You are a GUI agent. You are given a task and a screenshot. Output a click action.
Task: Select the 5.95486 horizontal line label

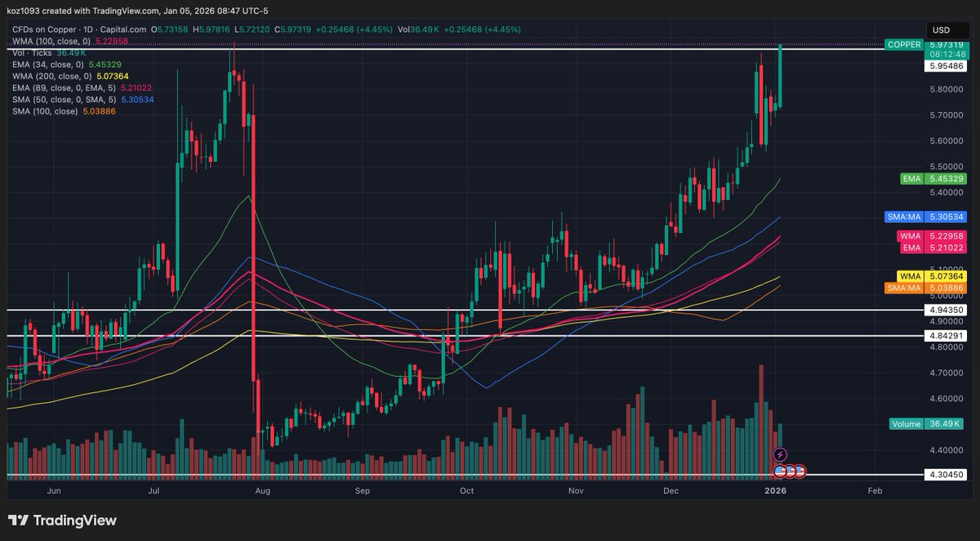947,66
